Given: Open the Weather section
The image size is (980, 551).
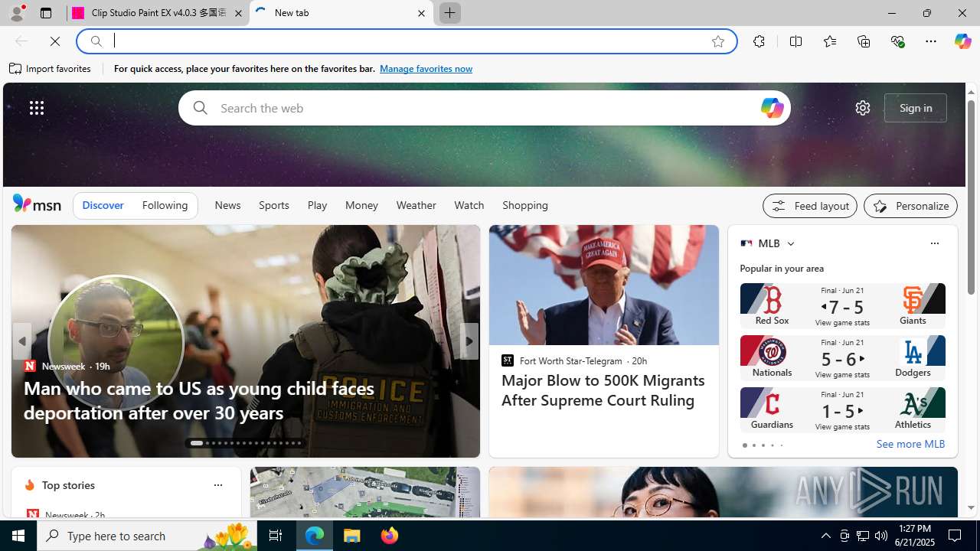Looking at the screenshot, I should pyautogui.click(x=416, y=205).
